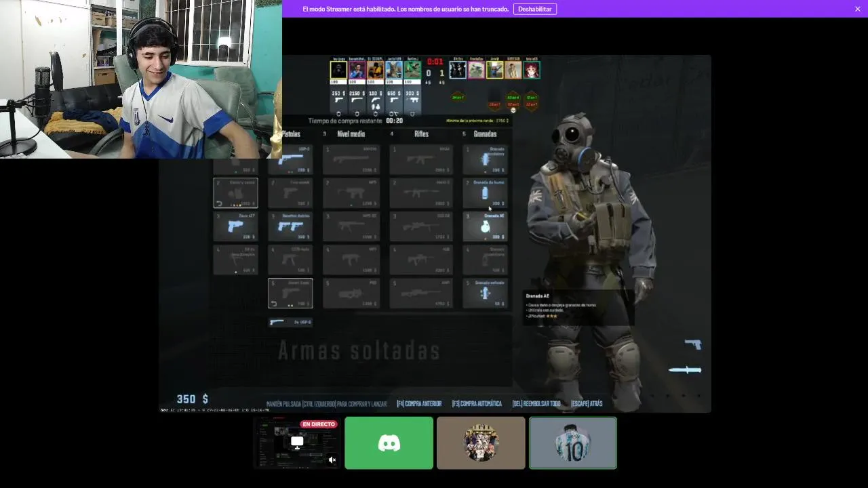Image resolution: width=868 pixels, height=488 pixels.
Task: Click the Deshabilitar streamer mode button
Action: pyautogui.click(x=535, y=9)
